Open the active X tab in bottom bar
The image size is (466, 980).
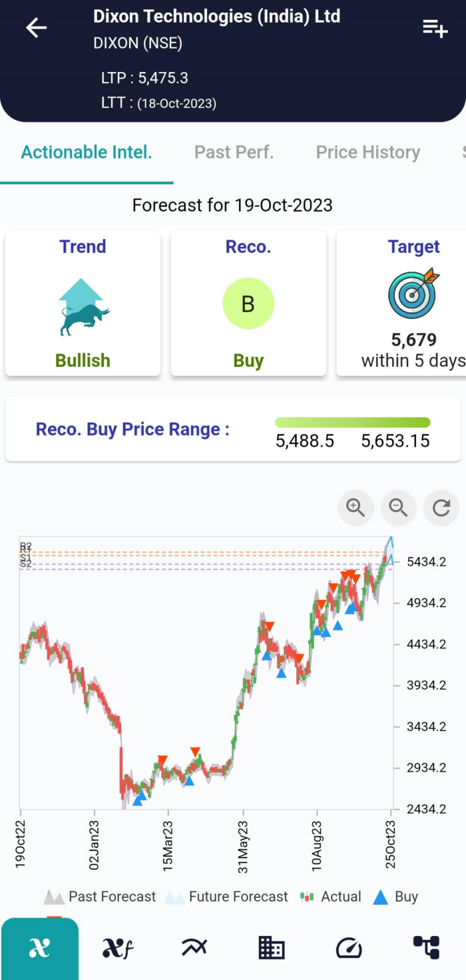tap(39, 947)
